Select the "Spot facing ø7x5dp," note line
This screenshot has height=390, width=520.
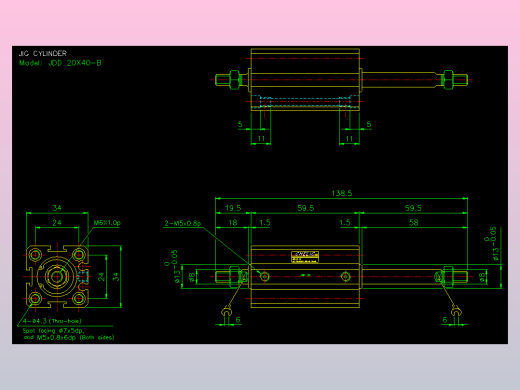[53, 331]
